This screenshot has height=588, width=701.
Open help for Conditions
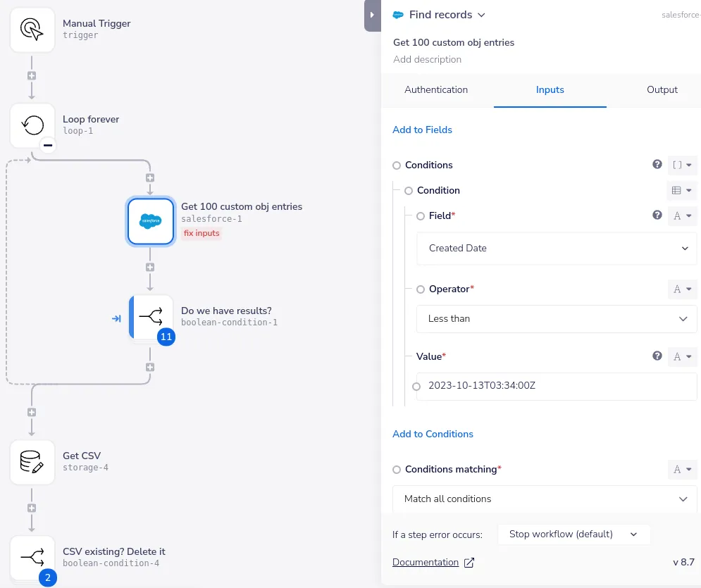pos(657,164)
